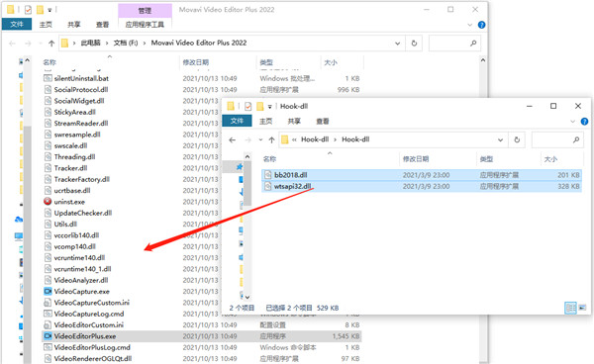Sort by 名称 column in Hook-dll window

point(269,159)
